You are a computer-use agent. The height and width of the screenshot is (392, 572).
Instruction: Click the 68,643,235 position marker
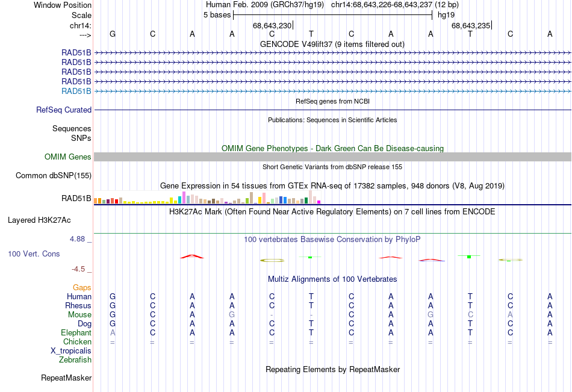(471, 25)
